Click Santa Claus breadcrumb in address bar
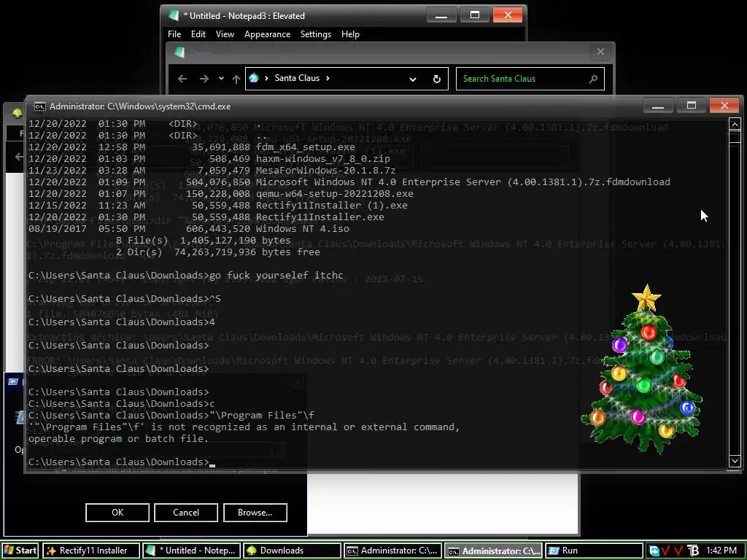This screenshot has width=747, height=560. pyautogui.click(x=297, y=78)
